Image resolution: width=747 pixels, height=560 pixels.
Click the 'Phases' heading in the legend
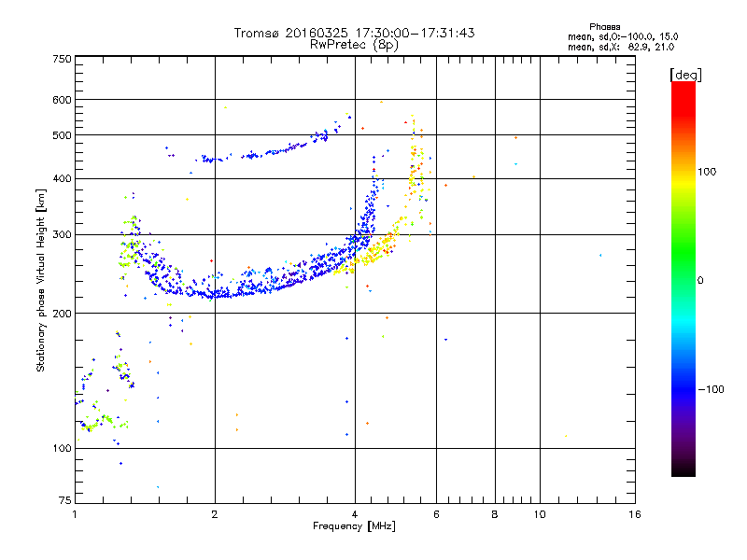point(604,27)
